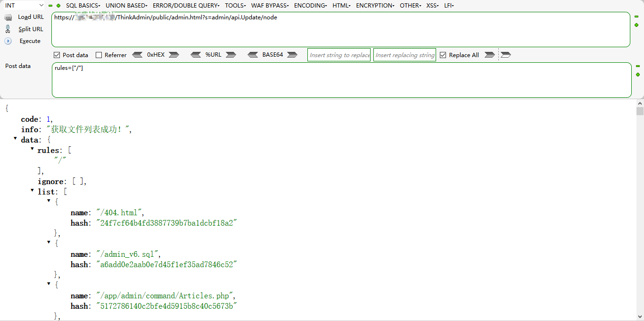This screenshot has height=321, width=644.
Task: Disable the Post data checkbox
Action: pos(57,55)
